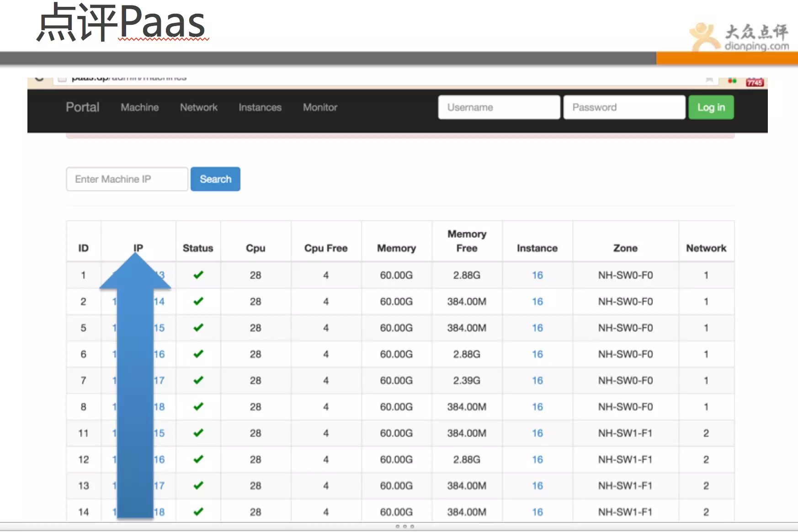Click the 60.00G Memory cell in row ID 8
The height and width of the screenshot is (532, 798).
[396, 407]
